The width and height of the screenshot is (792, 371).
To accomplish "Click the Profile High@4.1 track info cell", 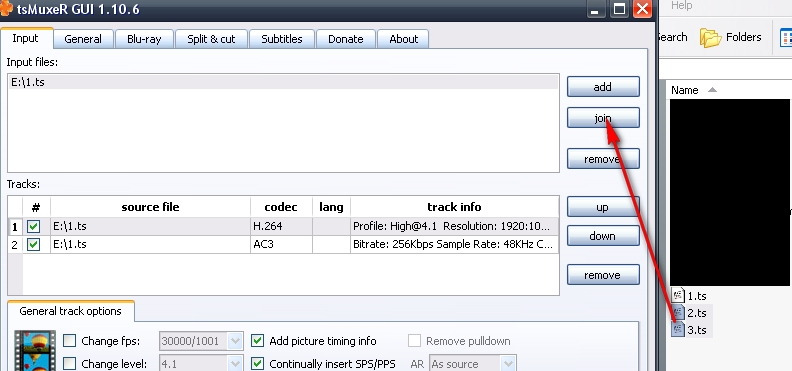I will [455, 227].
